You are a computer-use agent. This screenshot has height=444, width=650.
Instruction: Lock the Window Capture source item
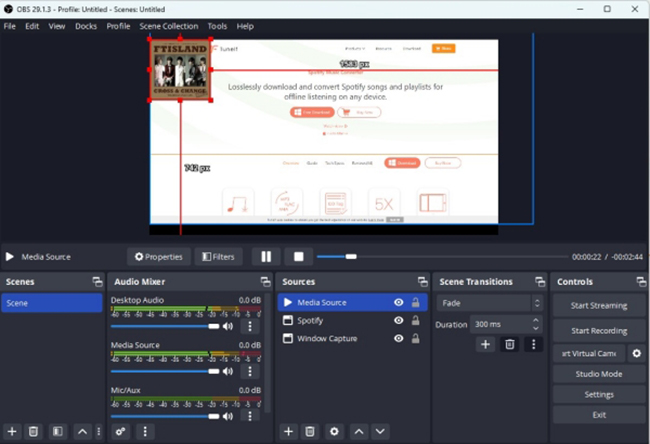415,338
